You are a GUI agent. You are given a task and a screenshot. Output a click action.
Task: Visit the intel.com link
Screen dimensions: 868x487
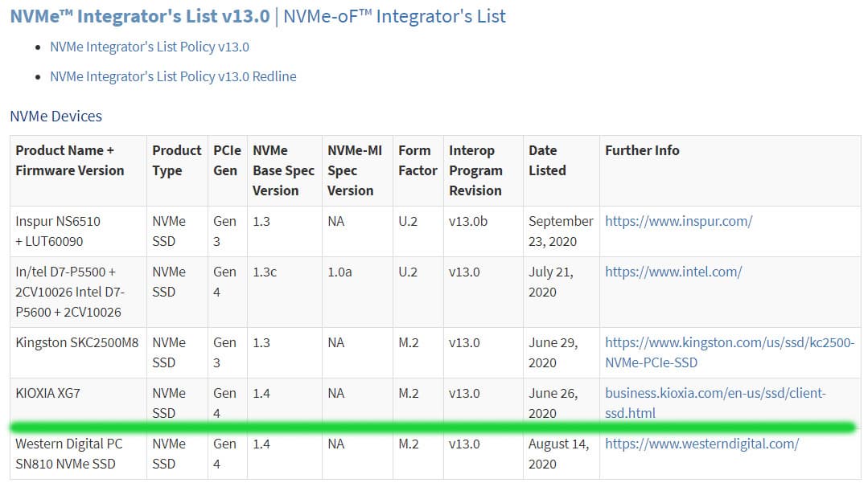tap(673, 272)
